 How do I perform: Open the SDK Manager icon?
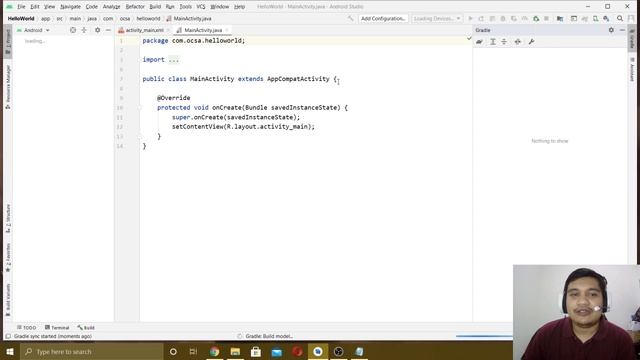tap(606, 18)
